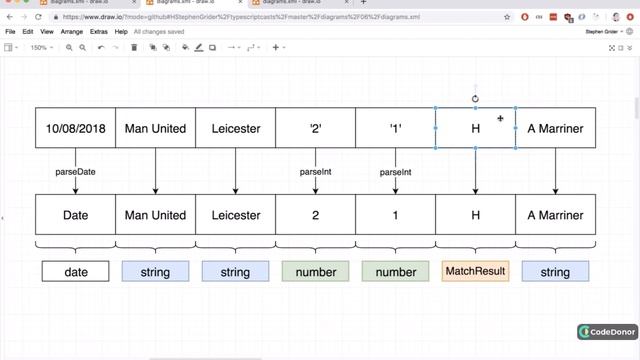Close the second diagrams.xml tab
This screenshot has width=640, height=360.
click(x=240, y=2)
